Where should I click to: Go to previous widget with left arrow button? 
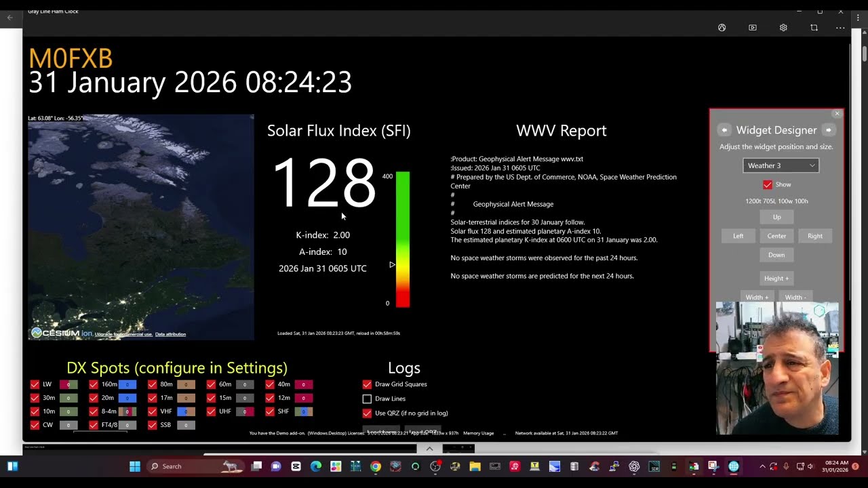pyautogui.click(x=724, y=130)
